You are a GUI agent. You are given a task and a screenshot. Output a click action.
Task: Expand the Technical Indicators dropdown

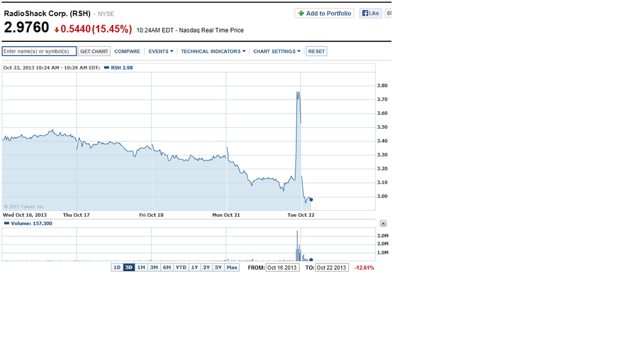tap(213, 51)
